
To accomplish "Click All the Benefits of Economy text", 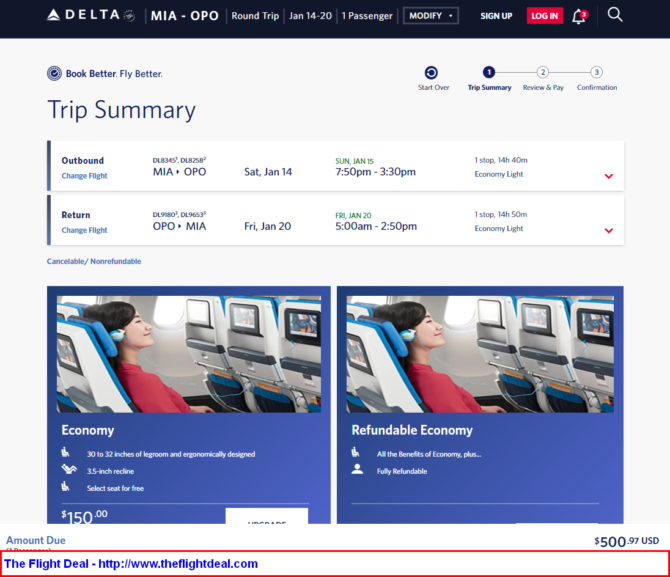I will point(429,454).
